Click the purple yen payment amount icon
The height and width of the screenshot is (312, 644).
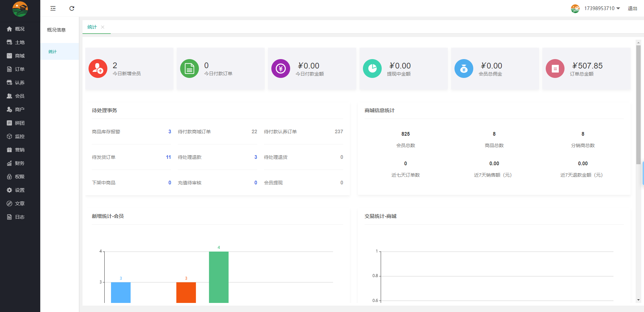281,69
